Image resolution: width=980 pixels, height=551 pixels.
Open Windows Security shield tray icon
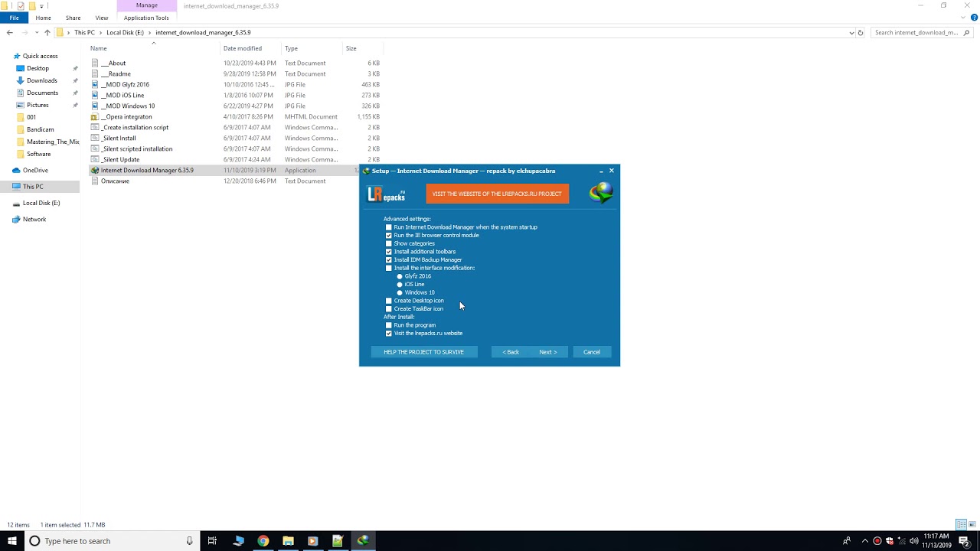[x=890, y=541]
